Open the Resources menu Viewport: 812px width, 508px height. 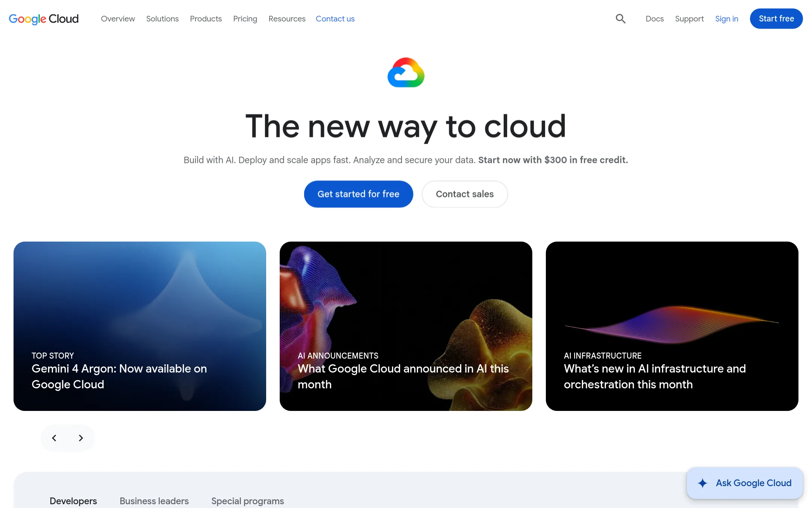(287, 19)
